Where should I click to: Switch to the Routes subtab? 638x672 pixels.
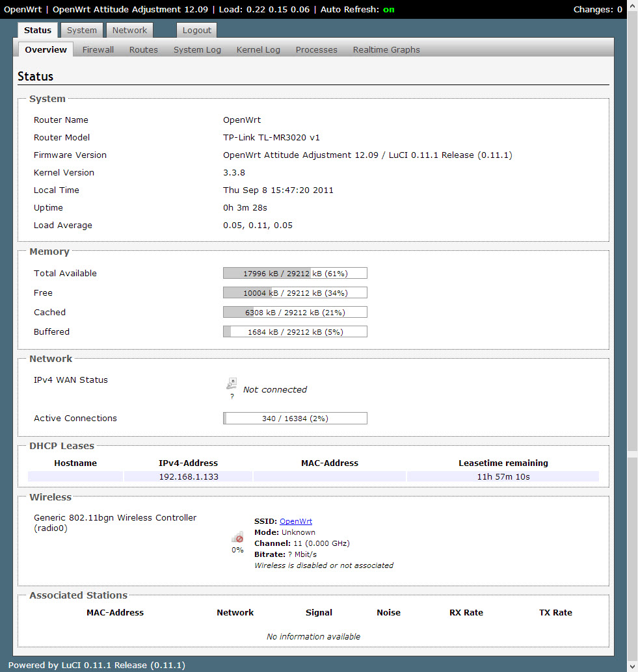(144, 49)
